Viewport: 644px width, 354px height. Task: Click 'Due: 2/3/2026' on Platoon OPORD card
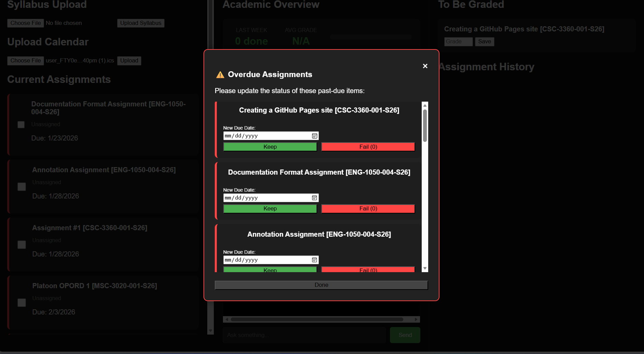tap(54, 312)
